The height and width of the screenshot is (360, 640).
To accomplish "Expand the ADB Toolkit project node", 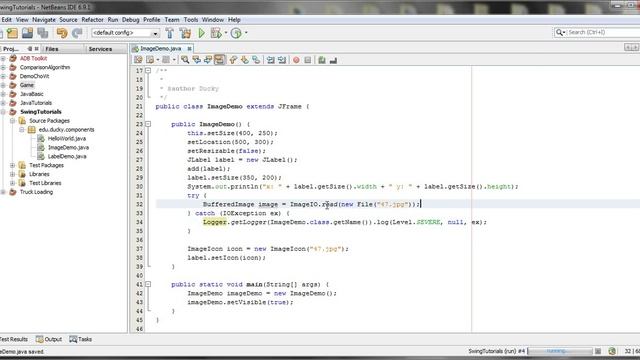I will 3,58.
